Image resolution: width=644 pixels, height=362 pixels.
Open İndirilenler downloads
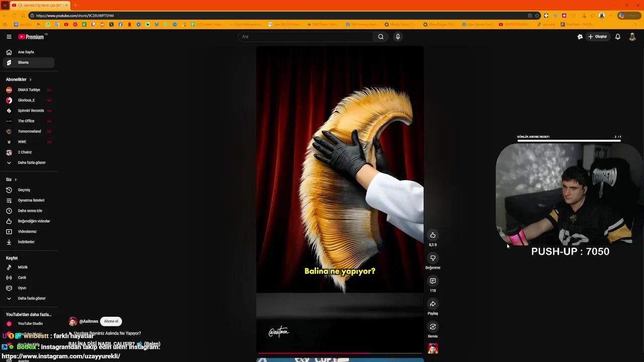pos(28,242)
